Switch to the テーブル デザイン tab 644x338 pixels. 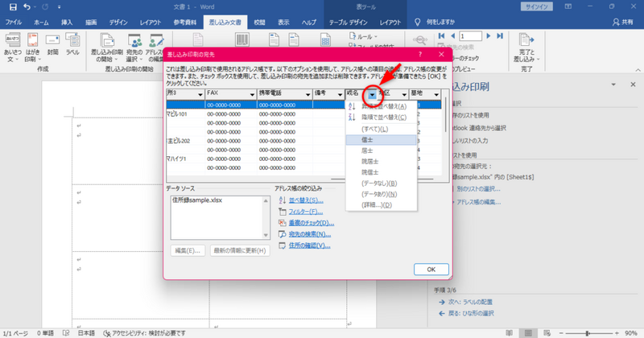pyautogui.click(x=349, y=23)
